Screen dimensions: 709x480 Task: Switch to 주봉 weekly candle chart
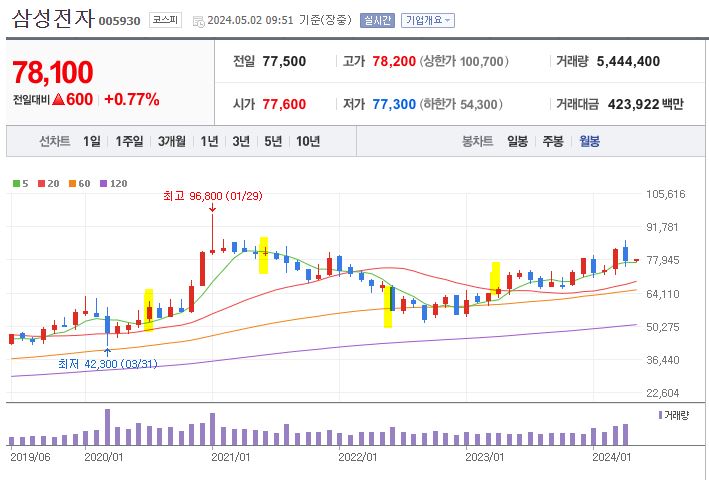point(553,141)
